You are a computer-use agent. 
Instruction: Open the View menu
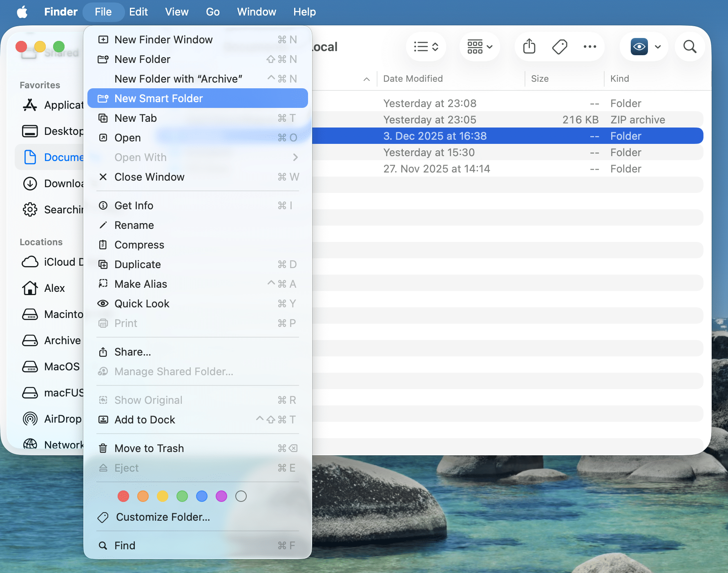tap(176, 12)
